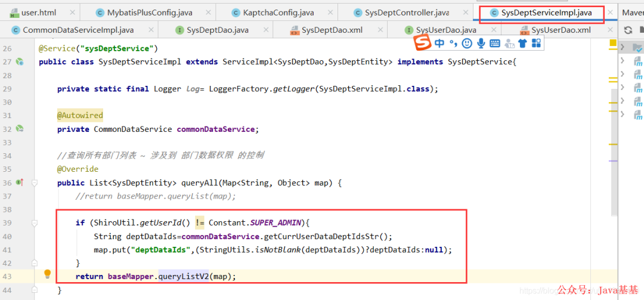Click the queryListV2 method call on line 43
The height and width of the screenshot is (300, 644).
[x=184, y=276]
